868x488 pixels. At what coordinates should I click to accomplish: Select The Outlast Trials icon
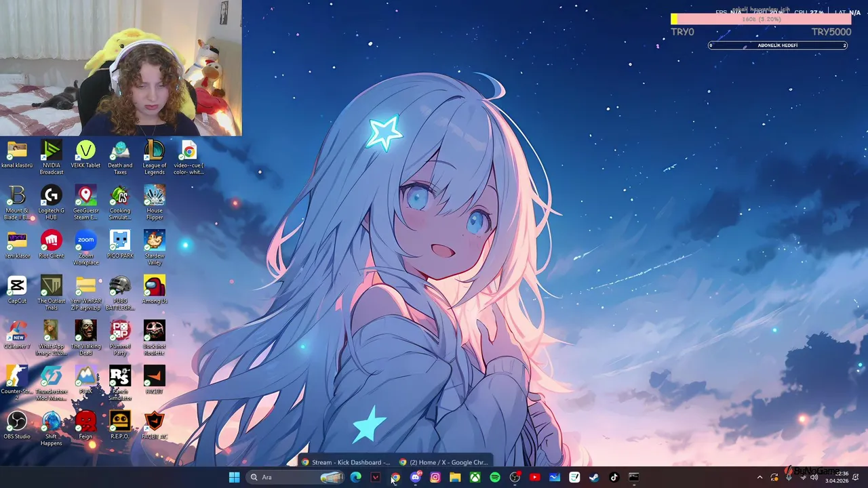click(52, 293)
